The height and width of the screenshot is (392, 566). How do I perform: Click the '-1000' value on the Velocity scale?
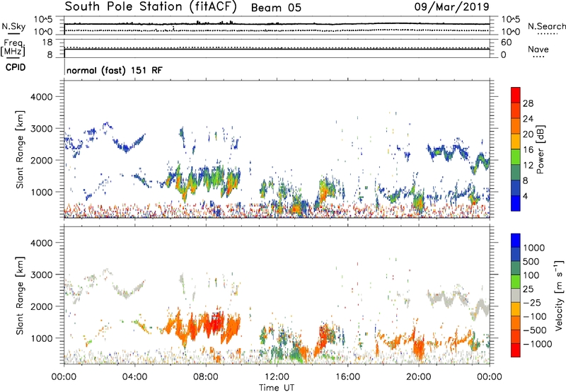[537, 344]
